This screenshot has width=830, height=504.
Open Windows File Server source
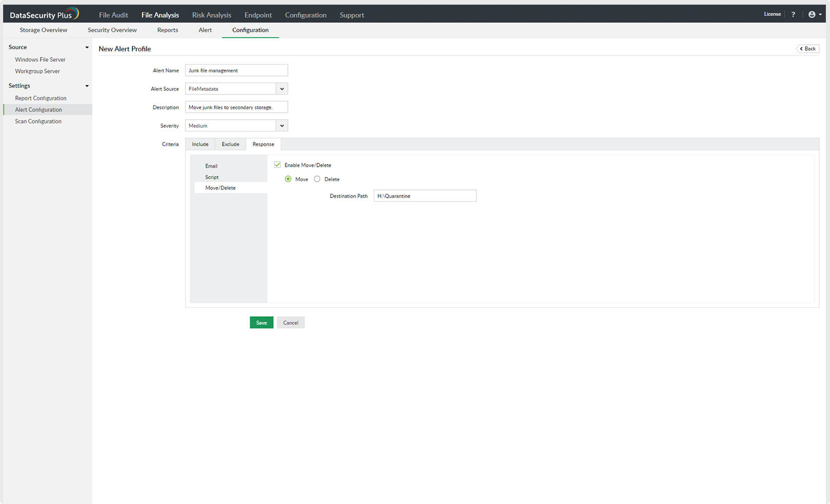click(x=40, y=60)
